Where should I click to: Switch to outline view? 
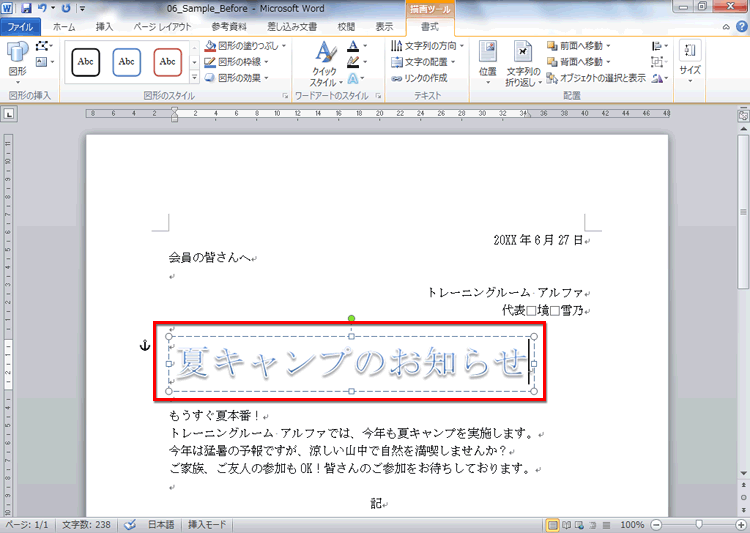click(x=593, y=525)
